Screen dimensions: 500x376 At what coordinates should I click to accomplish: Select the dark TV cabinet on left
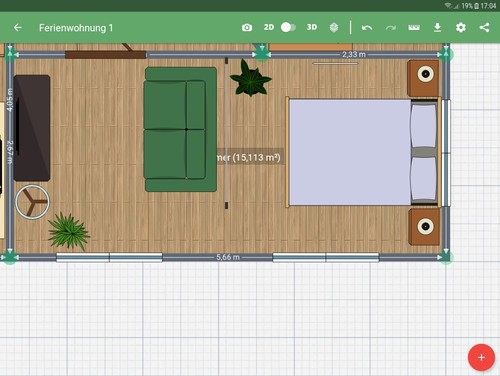coord(32,128)
